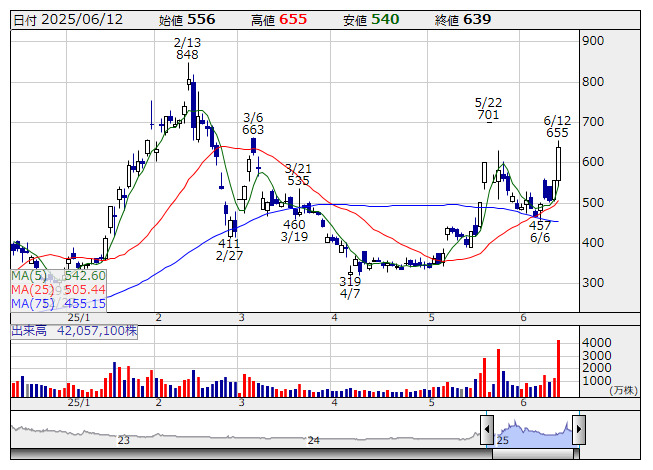
Task: Click the 始値 556 opening price
Action: click(187, 20)
